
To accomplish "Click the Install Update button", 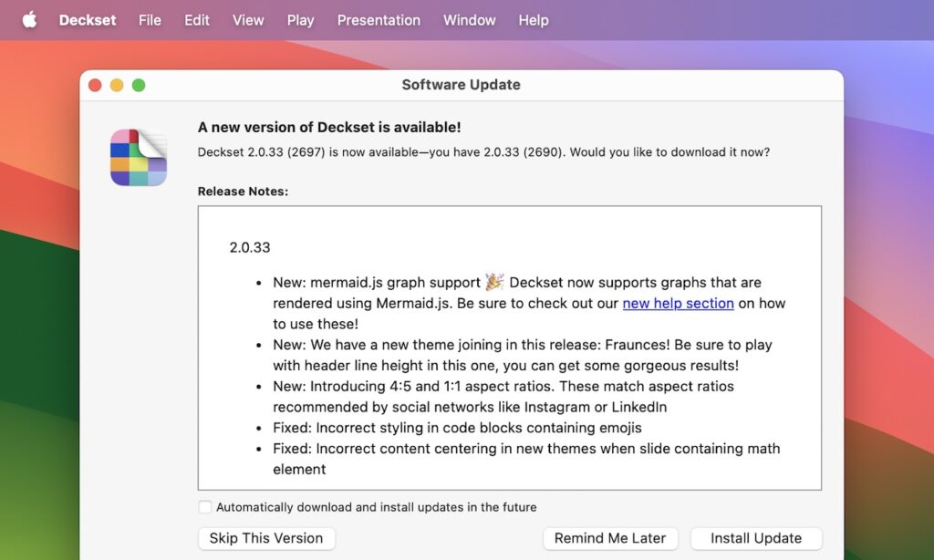I will (x=756, y=538).
